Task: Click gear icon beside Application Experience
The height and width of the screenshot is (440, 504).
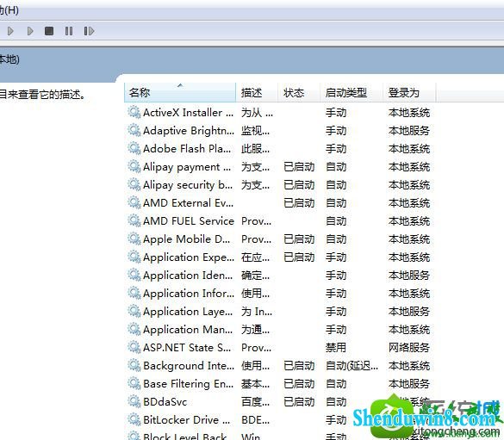Action: (134, 257)
